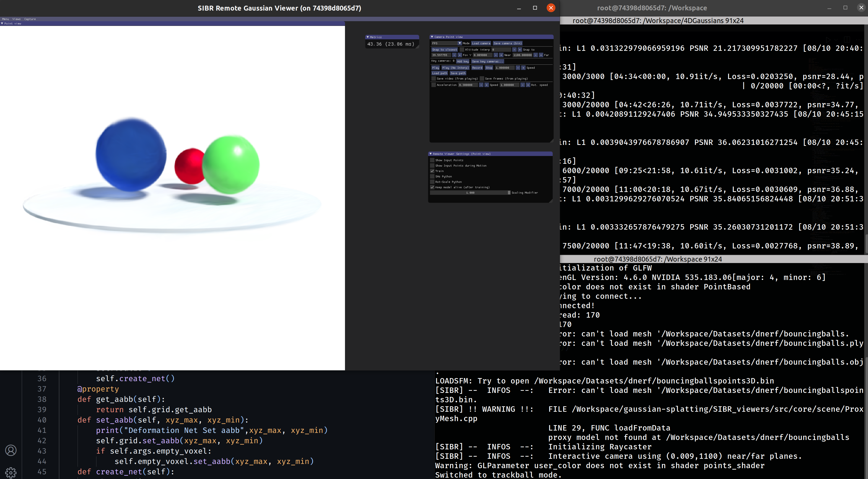868x479 pixels.
Task: Increase Fov Y with plus button
Action: pyautogui.click(x=460, y=55)
